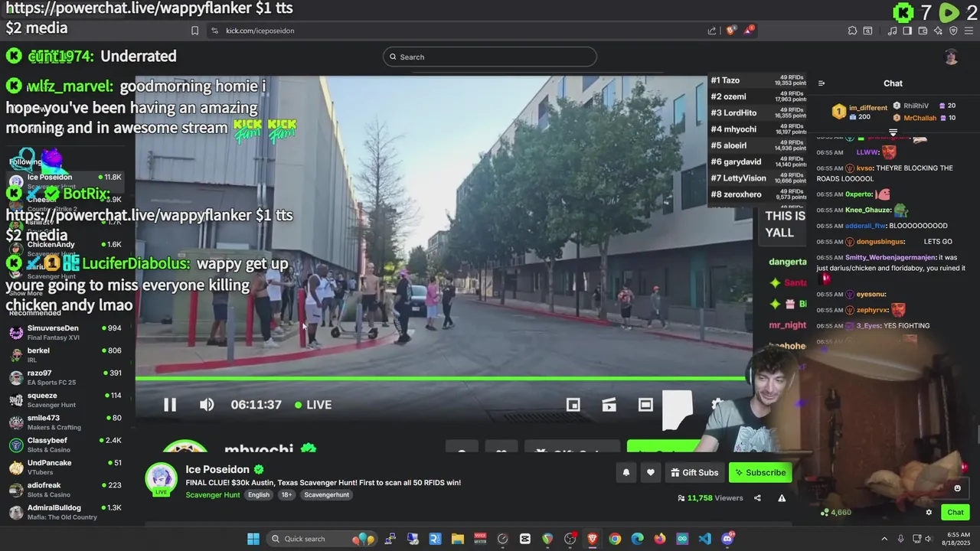Open browser extensions puzzle icon
This screenshot has height=551, width=980.
pyautogui.click(x=852, y=31)
